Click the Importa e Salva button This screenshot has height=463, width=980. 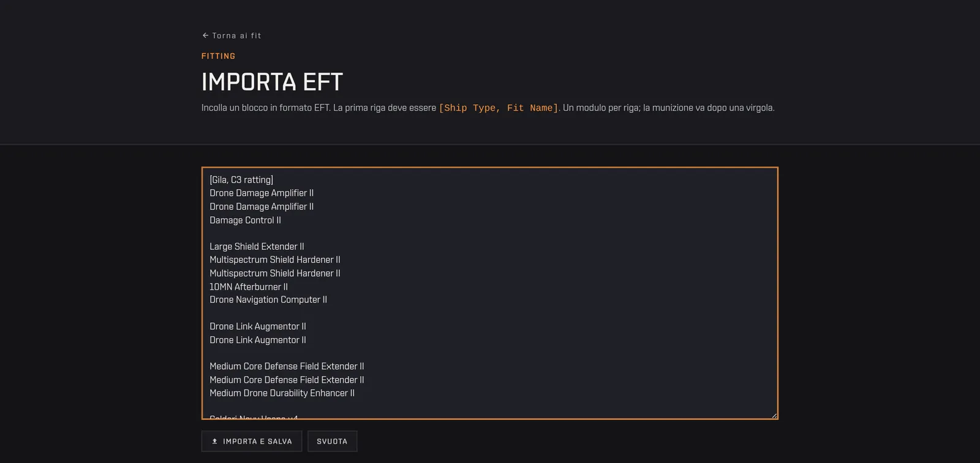tap(252, 442)
